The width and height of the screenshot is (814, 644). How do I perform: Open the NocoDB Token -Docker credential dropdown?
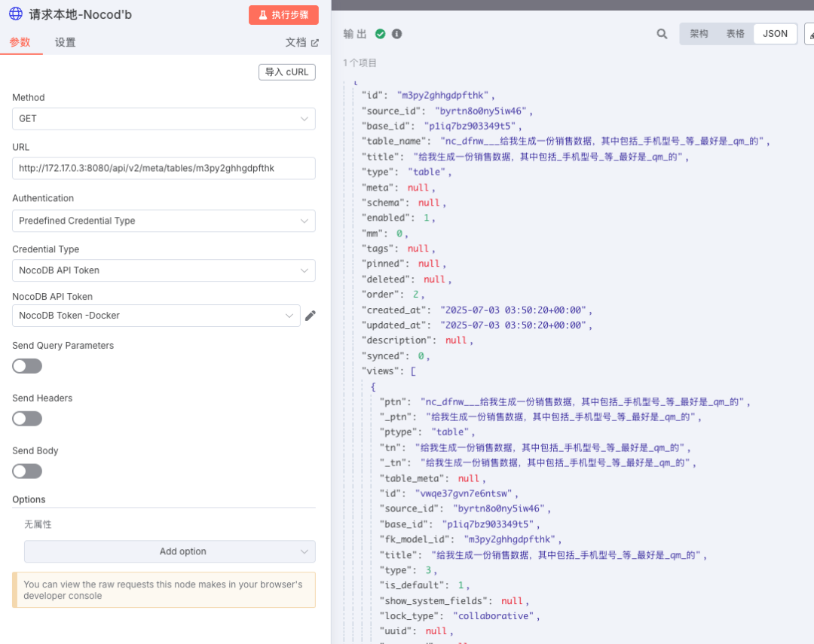coord(156,316)
